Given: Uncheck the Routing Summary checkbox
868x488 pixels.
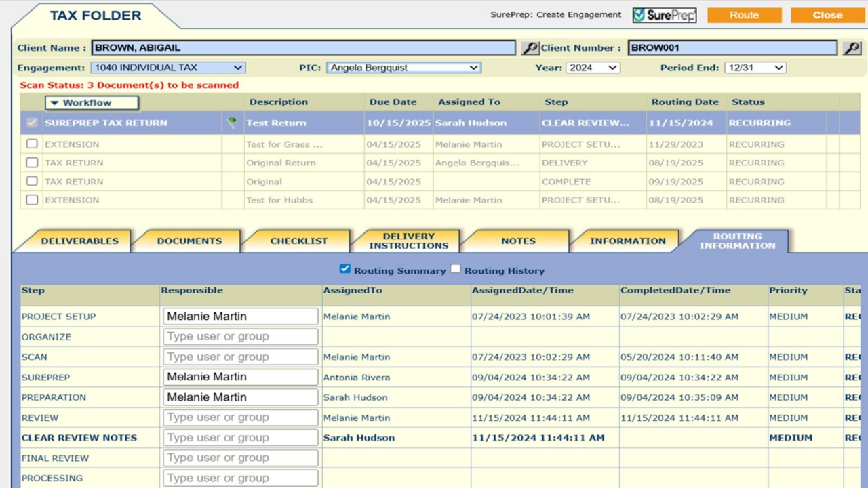Looking at the screenshot, I should pyautogui.click(x=345, y=269).
